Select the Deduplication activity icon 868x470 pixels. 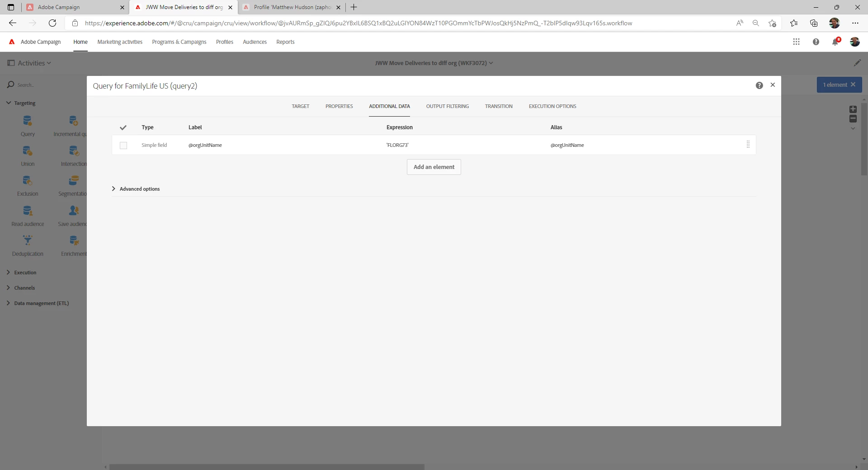[x=28, y=240]
